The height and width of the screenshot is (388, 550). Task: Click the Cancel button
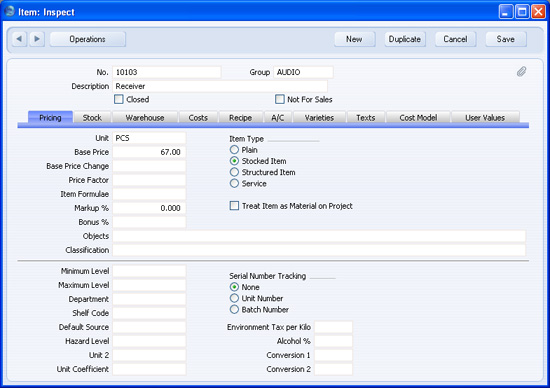coord(455,39)
